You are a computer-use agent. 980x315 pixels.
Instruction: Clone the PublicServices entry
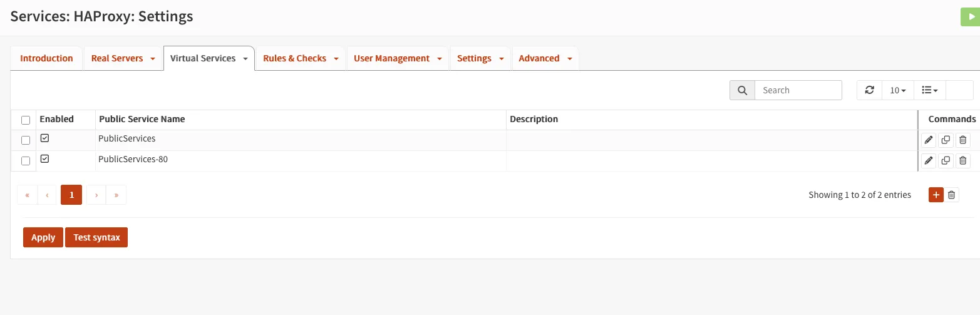click(x=946, y=140)
